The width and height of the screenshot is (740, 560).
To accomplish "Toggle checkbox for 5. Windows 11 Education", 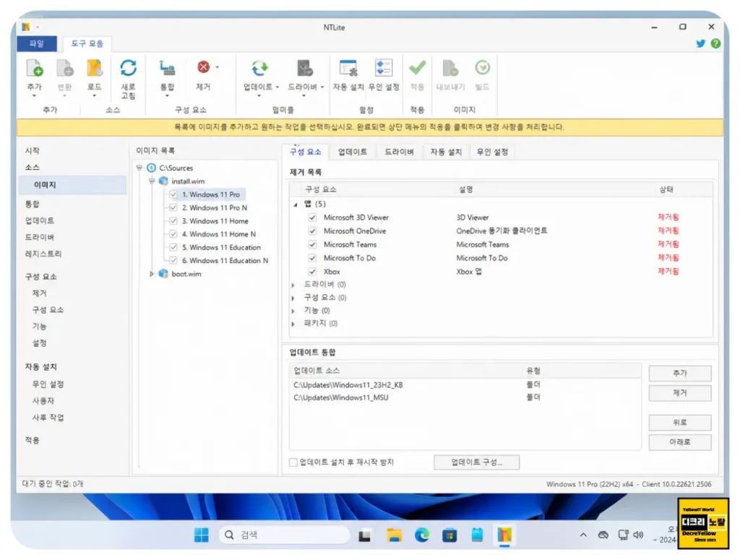I will pos(173,247).
